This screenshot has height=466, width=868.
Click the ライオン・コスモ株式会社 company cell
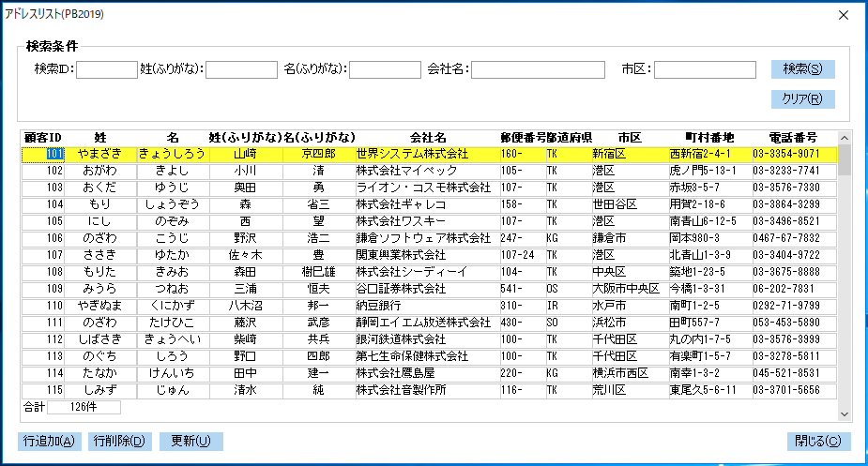(427, 188)
